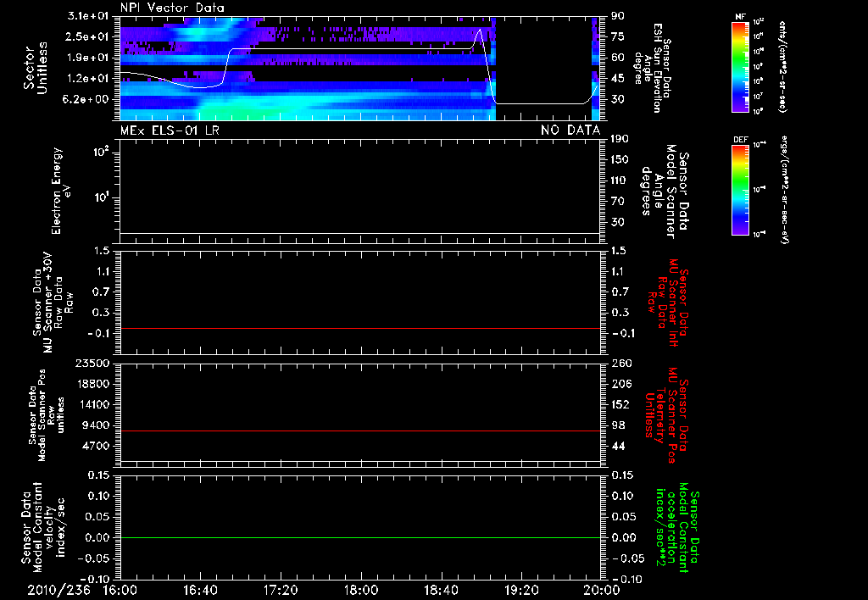Click the 19:20 time axis label

tap(521, 591)
